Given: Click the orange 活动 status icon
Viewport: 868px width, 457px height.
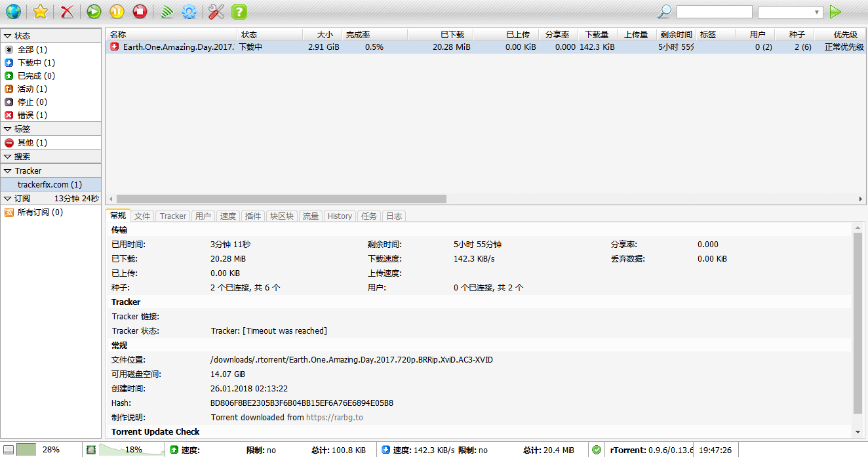Looking at the screenshot, I should coord(9,89).
